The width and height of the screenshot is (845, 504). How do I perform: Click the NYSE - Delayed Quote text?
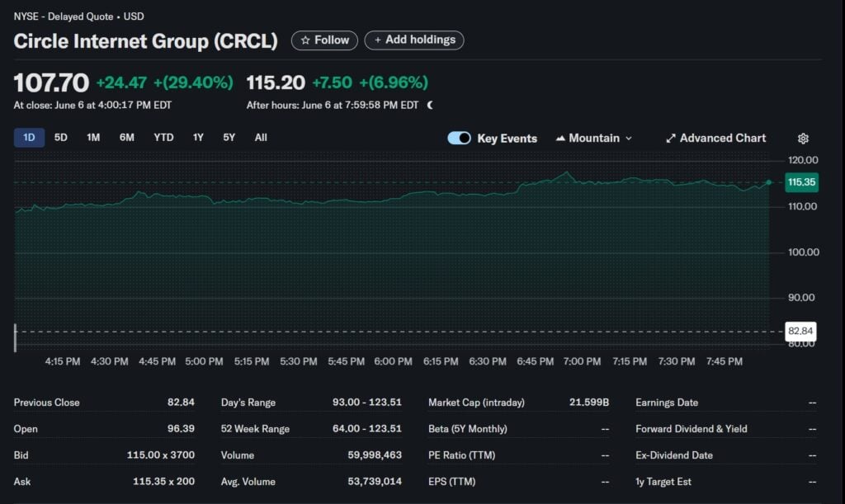point(63,16)
